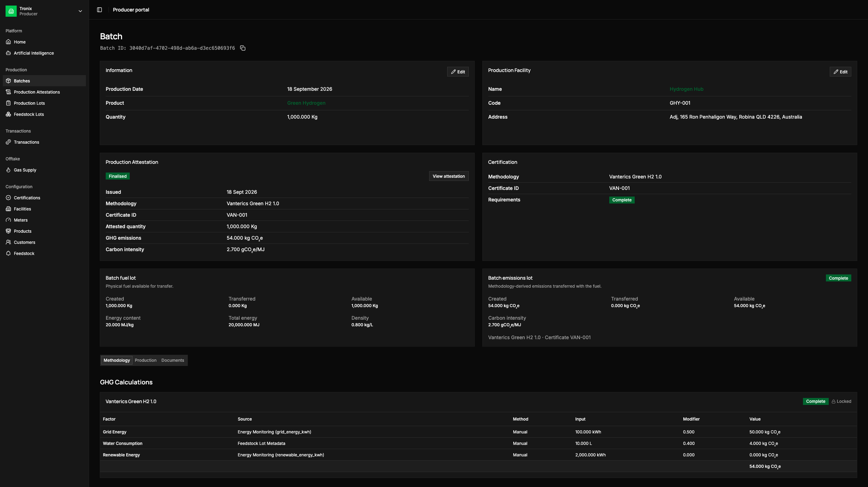Screen dimensions: 868x487
Task: Open the Hydrogen Hub facility link
Action: (686, 89)
